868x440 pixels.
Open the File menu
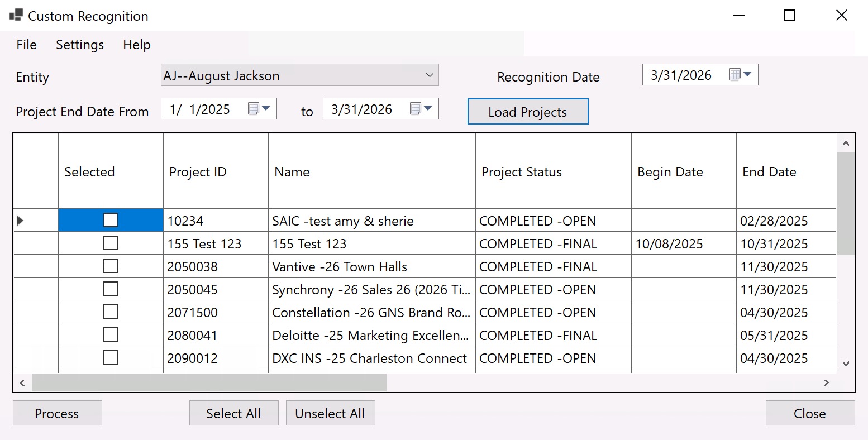[x=26, y=45]
